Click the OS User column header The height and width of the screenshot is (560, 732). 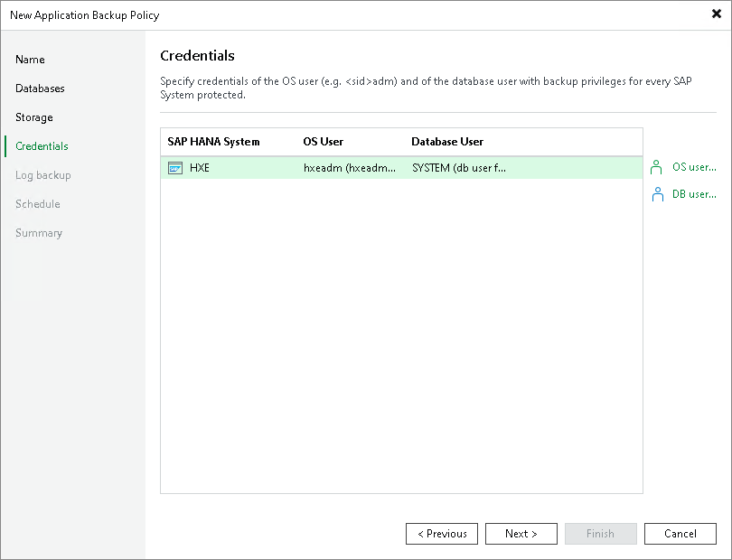pos(324,142)
